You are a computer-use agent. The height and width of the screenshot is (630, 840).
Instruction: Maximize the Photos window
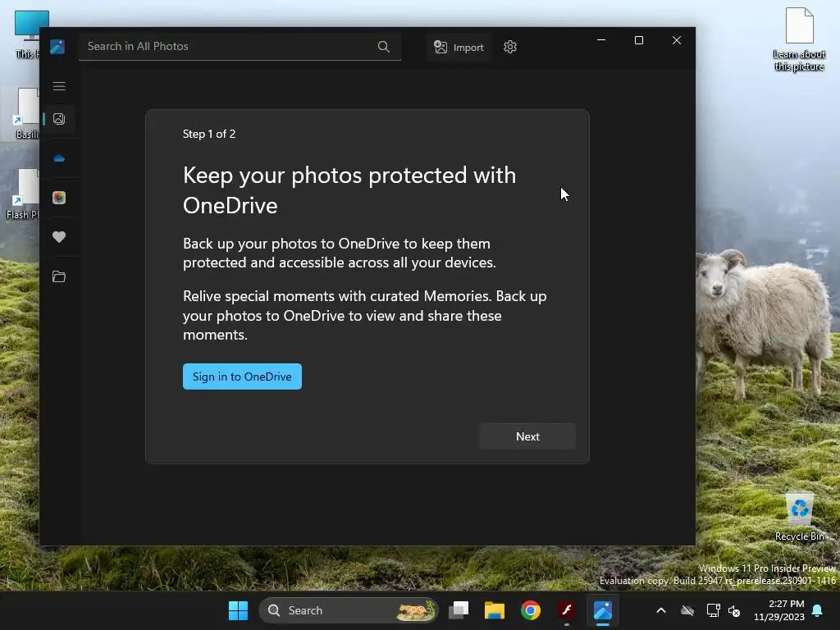[638, 40]
